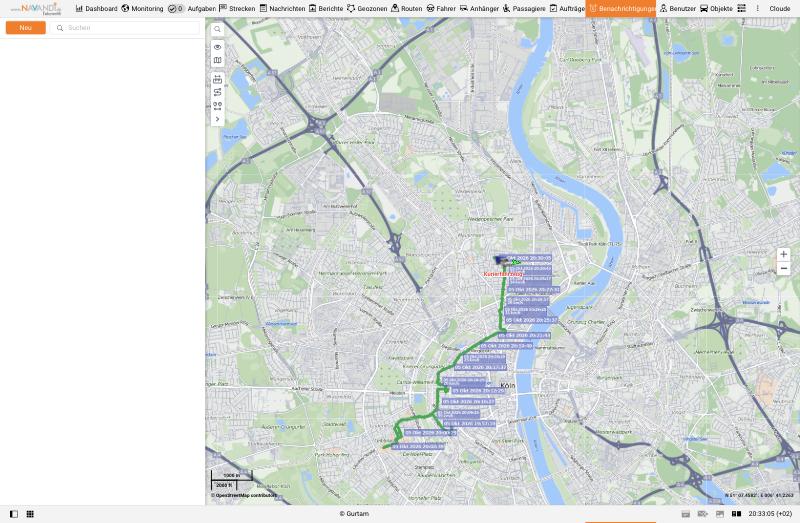Open the vertical dots options menu
This screenshot has width=800, height=523.
click(757, 9)
